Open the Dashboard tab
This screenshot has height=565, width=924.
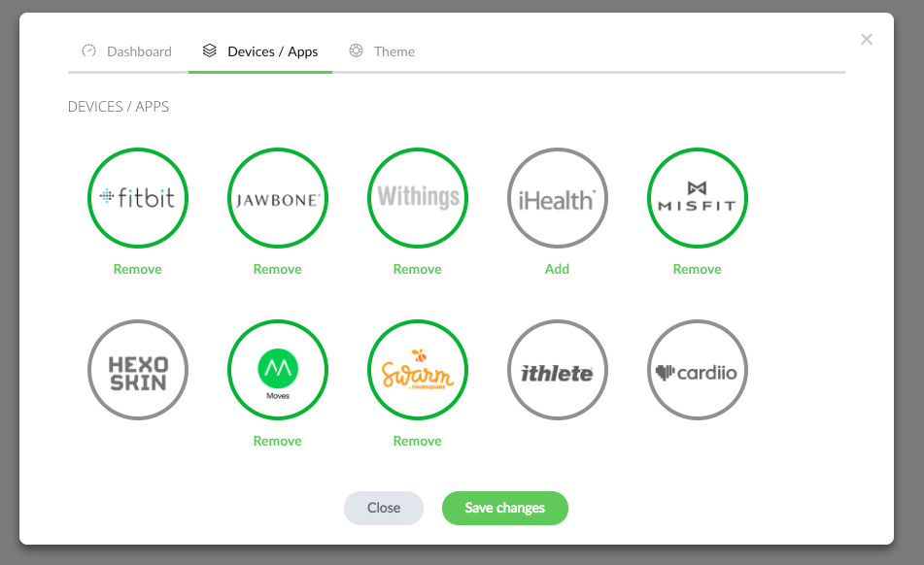coord(126,51)
